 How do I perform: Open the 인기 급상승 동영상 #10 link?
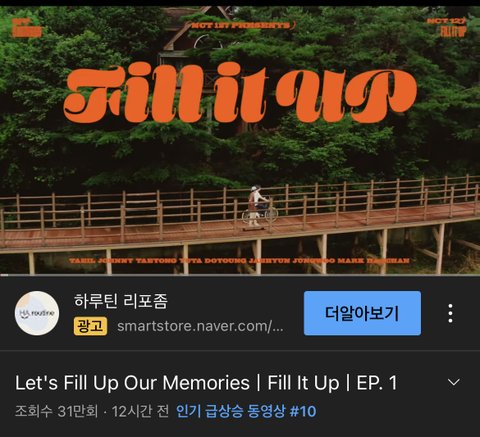tap(246, 411)
